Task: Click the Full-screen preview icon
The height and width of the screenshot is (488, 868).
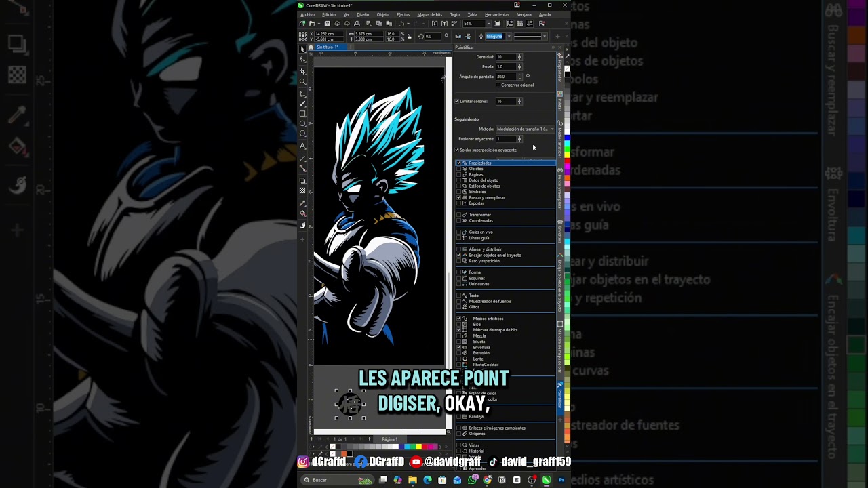Action: [x=497, y=24]
